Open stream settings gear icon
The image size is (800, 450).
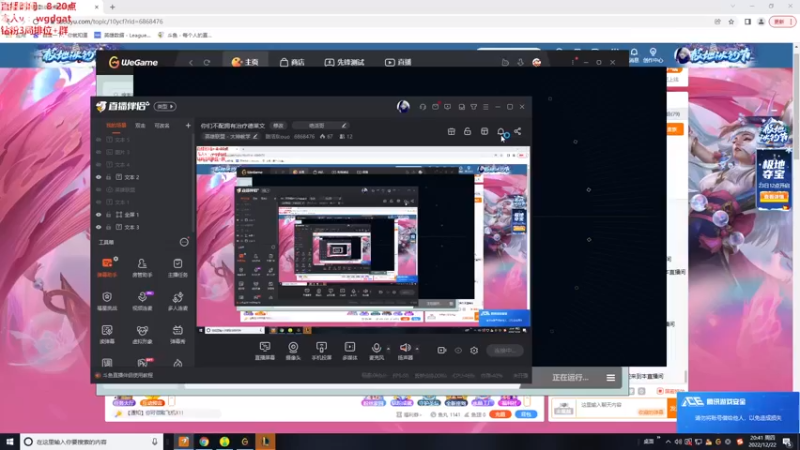[x=474, y=351]
